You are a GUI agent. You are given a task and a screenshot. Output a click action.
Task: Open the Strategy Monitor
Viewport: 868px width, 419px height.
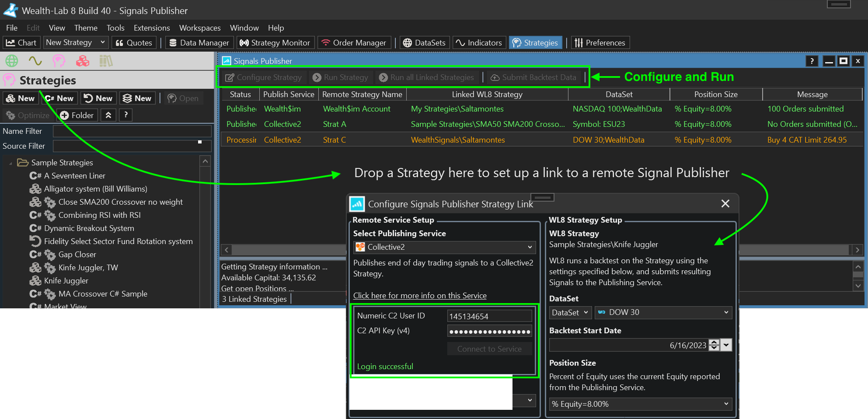coord(275,43)
